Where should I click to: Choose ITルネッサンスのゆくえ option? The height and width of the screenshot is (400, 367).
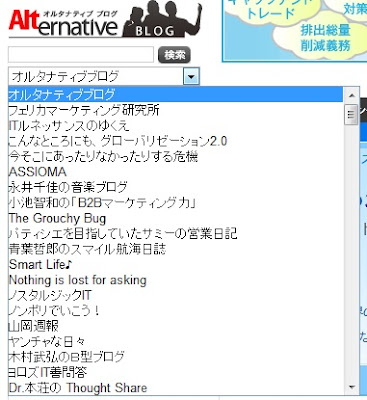pos(177,125)
